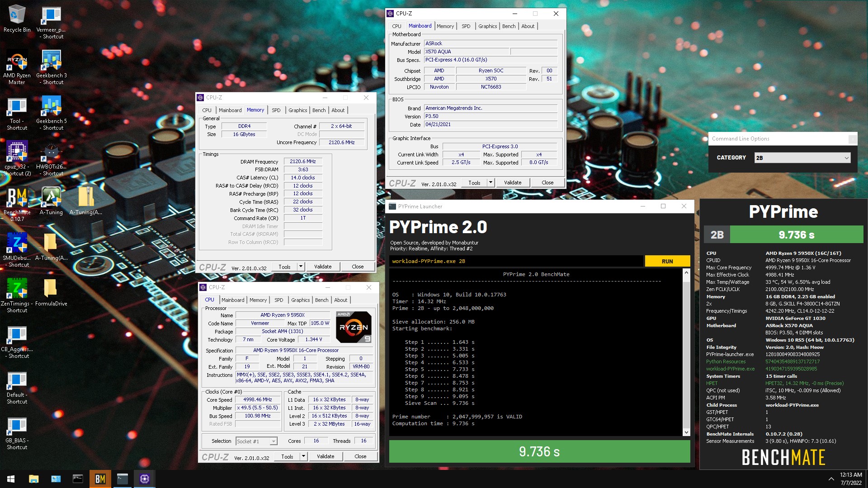Open the Windows Start menu
Screen dimensions: 868x488
tap(11, 479)
